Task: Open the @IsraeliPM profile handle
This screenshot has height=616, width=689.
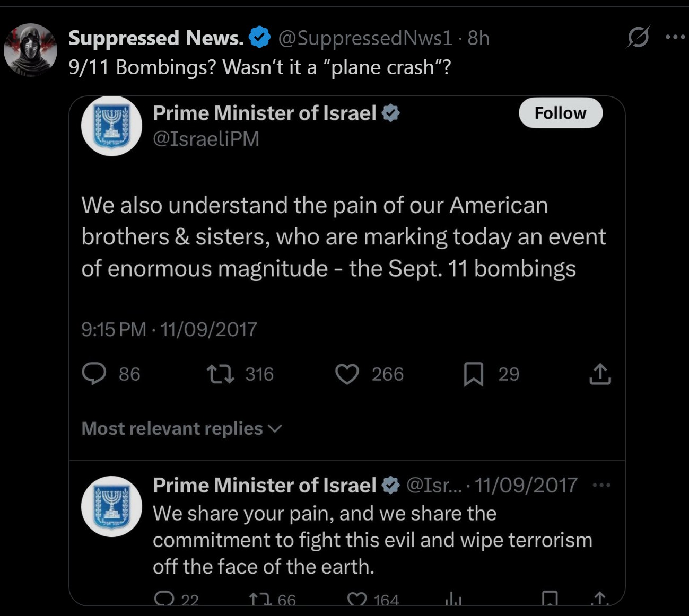Action: click(206, 138)
